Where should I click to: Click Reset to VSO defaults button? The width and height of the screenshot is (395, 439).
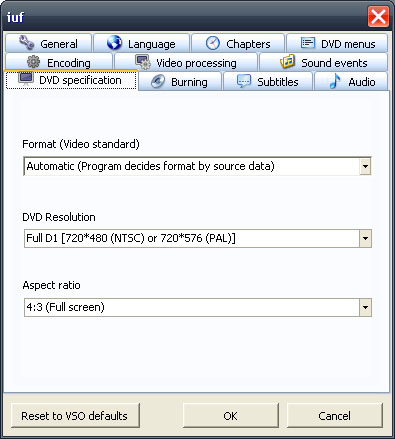[x=75, y=416]
